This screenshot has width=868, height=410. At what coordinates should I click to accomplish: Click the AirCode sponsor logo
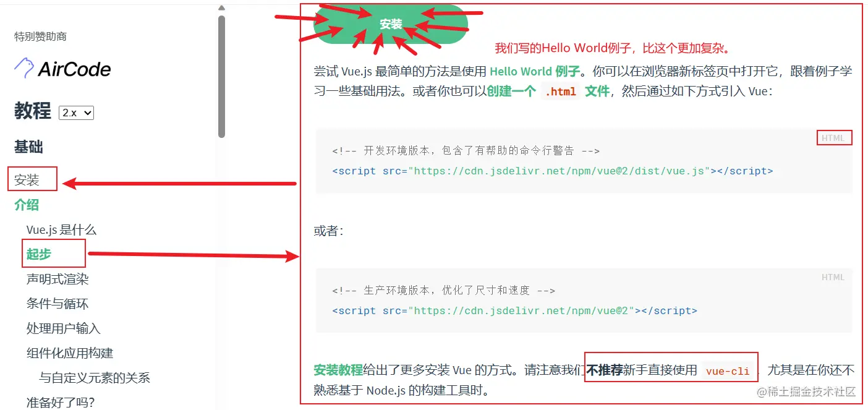tap(62, 69)
